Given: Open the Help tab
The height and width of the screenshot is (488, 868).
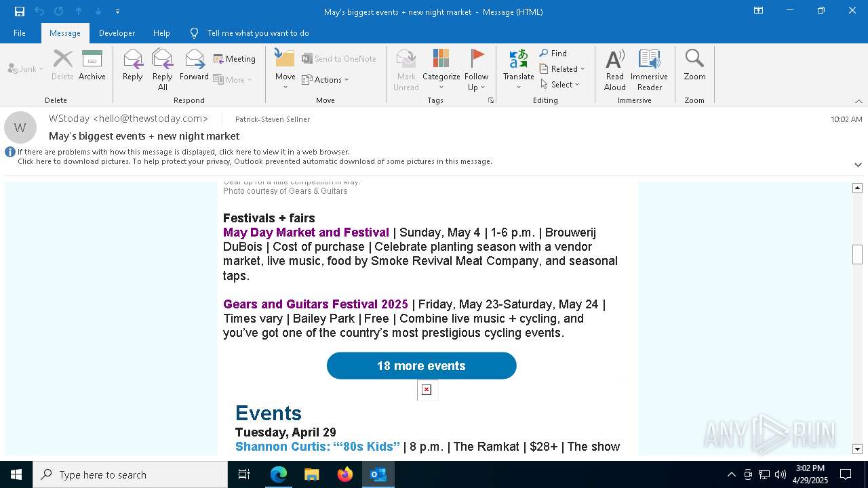Looking at the screenshot, I should click(161, 33).
